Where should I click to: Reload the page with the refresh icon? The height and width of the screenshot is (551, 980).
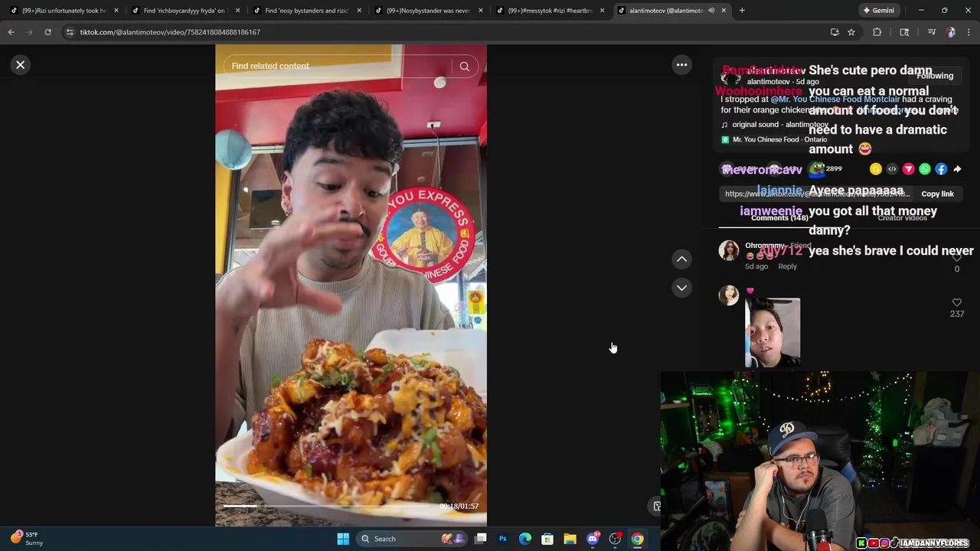point(47,32)
